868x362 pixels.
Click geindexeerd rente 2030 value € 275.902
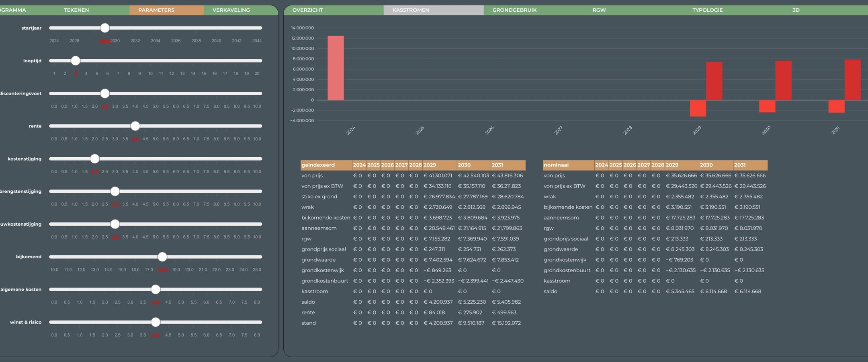[x=470, y=313]
